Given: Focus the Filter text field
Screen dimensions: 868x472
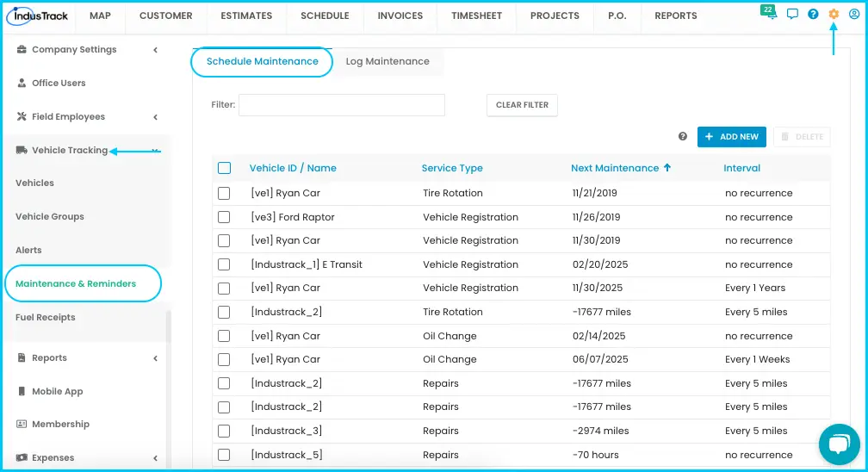Looking at the screenshot, I should (x=342, y=105).
